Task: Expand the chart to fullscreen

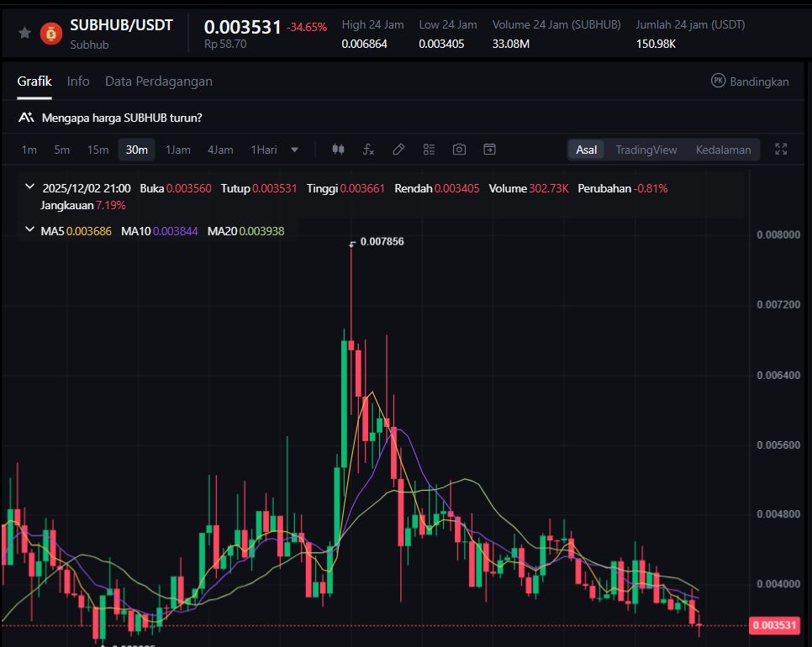Action: click(781, 150)
